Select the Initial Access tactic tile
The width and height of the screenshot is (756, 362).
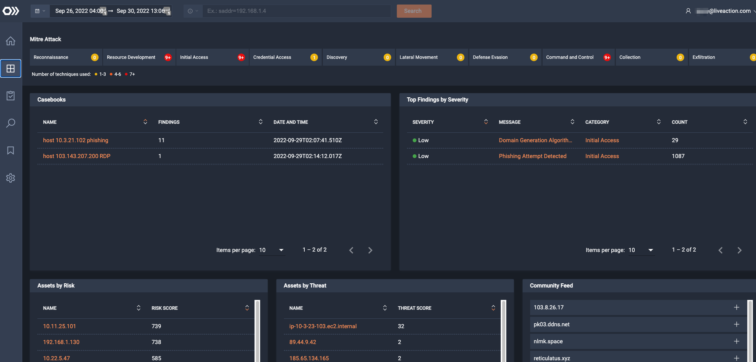pyautogui.click(x=212, y=57)
